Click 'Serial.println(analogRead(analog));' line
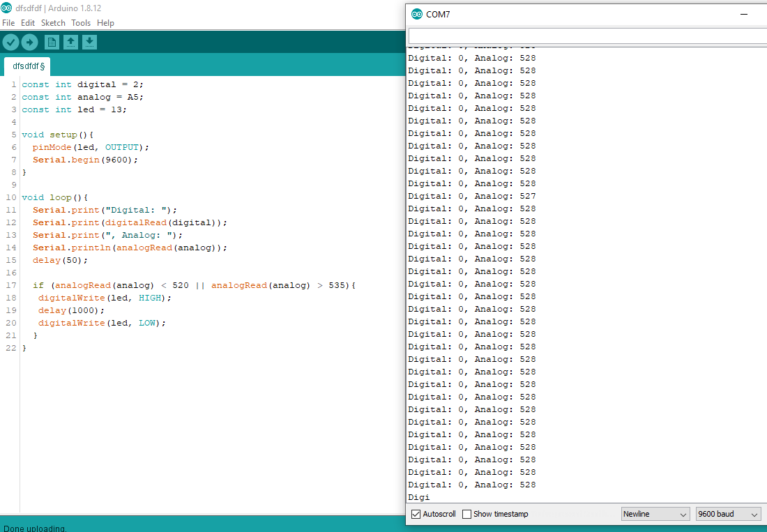 pyautogui.click(x=130, y=248)
